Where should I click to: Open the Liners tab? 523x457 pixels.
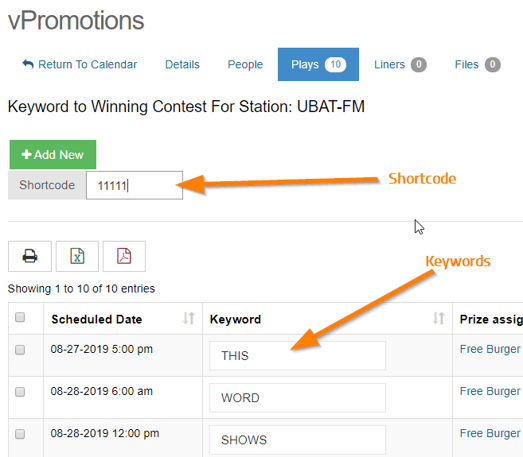click(x=400, y=64)
